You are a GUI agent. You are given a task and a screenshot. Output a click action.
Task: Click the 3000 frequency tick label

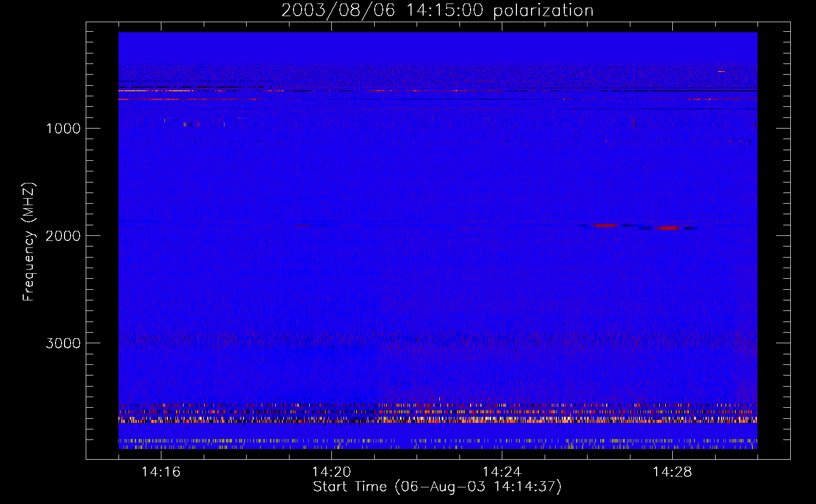tap(63, 343)
